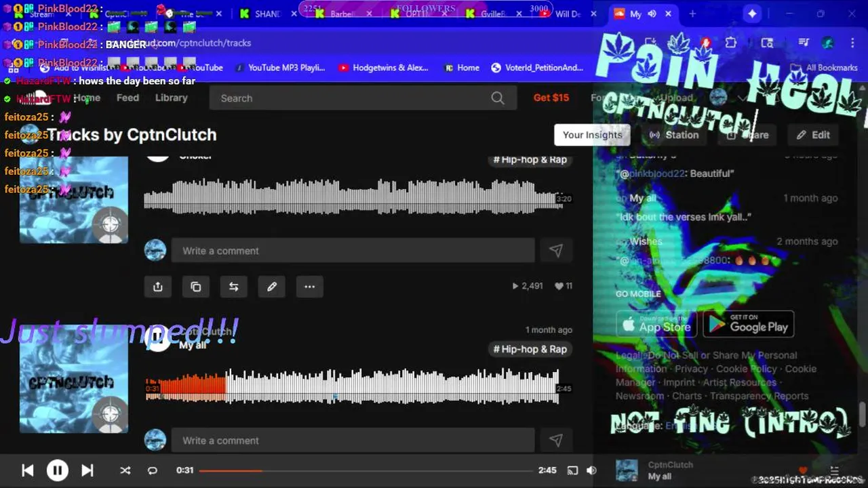Click the pencil edit icon under first track
This screenshot has width=868, height=488.
[272, 287]
